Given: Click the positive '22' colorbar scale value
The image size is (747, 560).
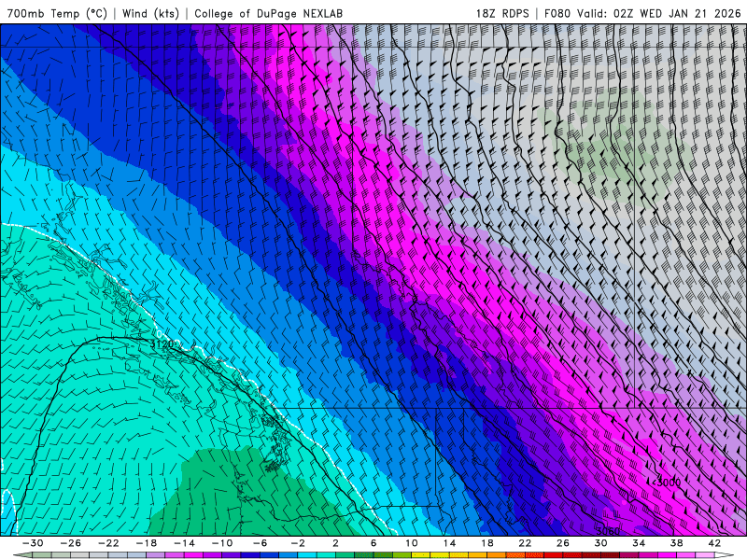Looking at the screenshot, I should (x=525, y=543).
